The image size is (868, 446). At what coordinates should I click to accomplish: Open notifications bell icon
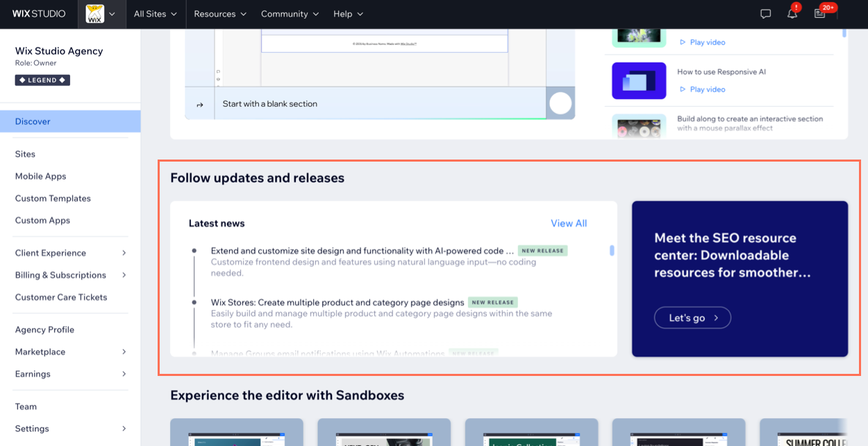coord(792,14)
